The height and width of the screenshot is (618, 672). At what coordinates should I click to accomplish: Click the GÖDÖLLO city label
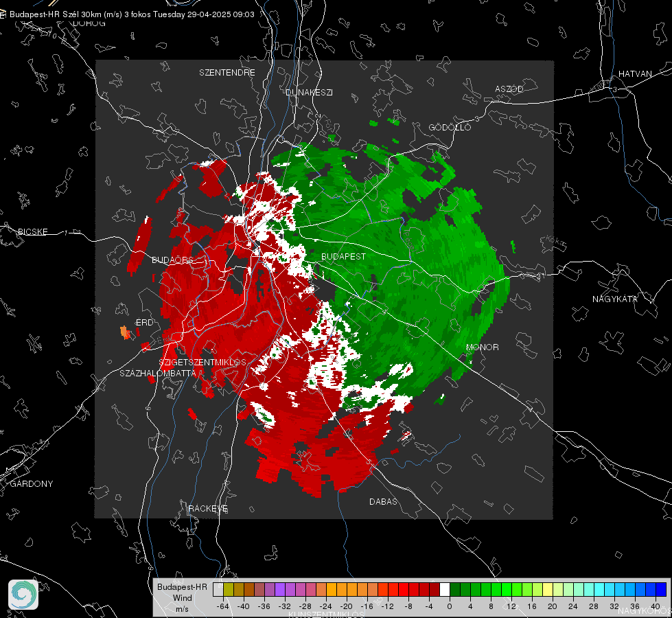point(450,127)
